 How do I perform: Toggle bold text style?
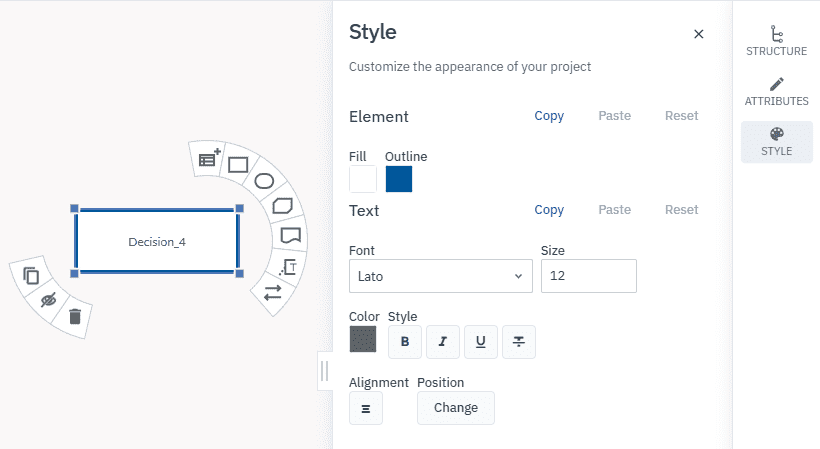click(405, 342)
